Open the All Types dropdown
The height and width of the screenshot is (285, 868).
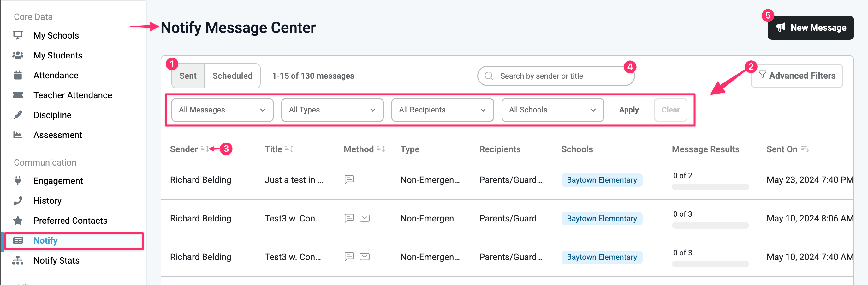coord(332,110)
